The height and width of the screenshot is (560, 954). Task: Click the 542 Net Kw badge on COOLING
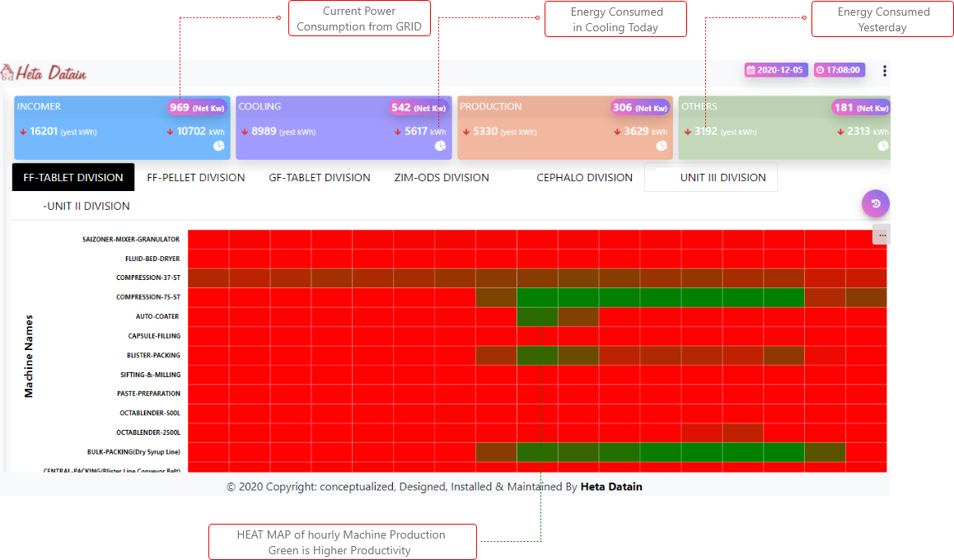(x=418, y=108)
